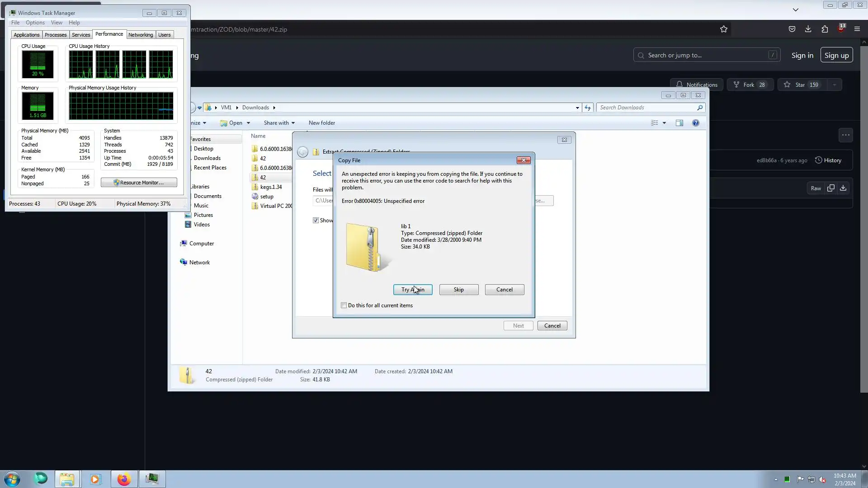Open the Networking tab in Task Manager

coord(140,35)
